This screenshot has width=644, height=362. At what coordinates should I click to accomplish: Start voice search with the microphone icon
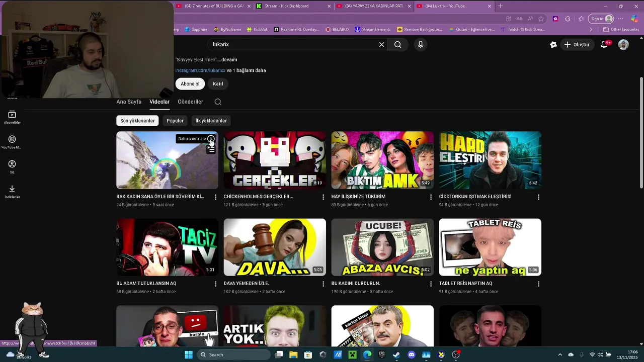pyautogui.click(x=421, y=45)
